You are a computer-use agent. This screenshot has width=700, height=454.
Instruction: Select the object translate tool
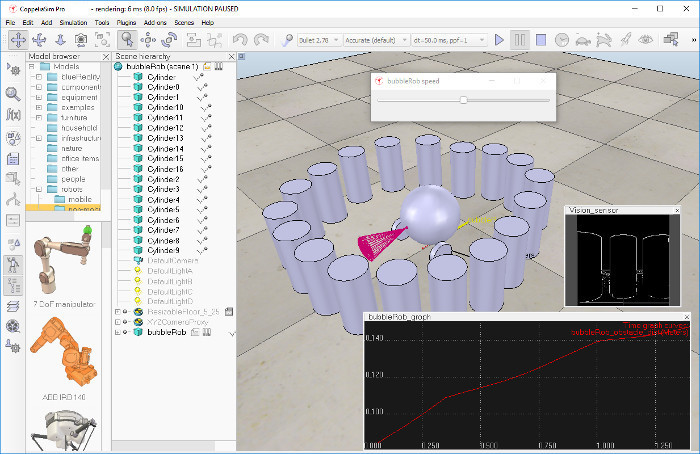click(x=148, y=40)
